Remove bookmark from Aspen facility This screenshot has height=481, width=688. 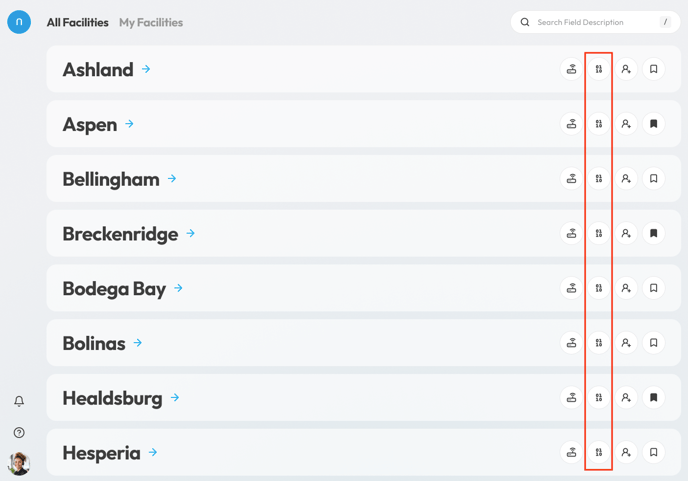tap(654, 124)
